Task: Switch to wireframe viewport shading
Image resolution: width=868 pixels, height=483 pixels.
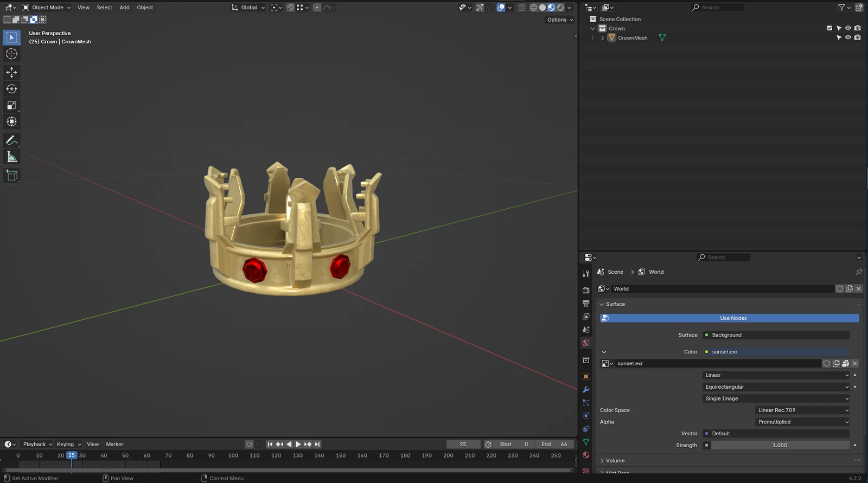Action: pyautogui.click(x=533, y=8)
